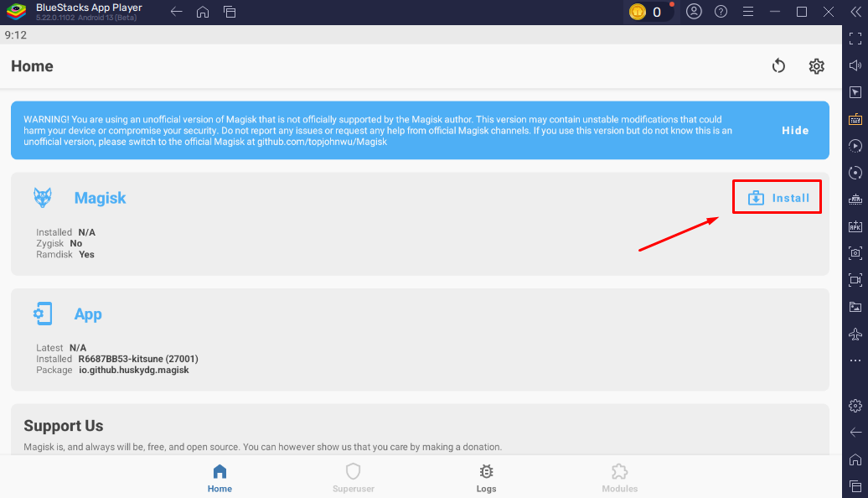Click the Support Us heading
Screen dimensions: 868x498
click(64, 425)
